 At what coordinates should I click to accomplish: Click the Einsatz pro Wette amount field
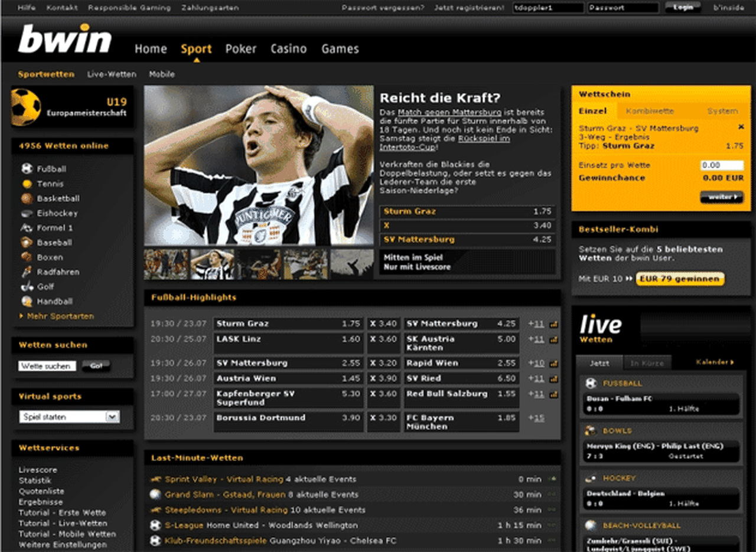pos(721,165)
